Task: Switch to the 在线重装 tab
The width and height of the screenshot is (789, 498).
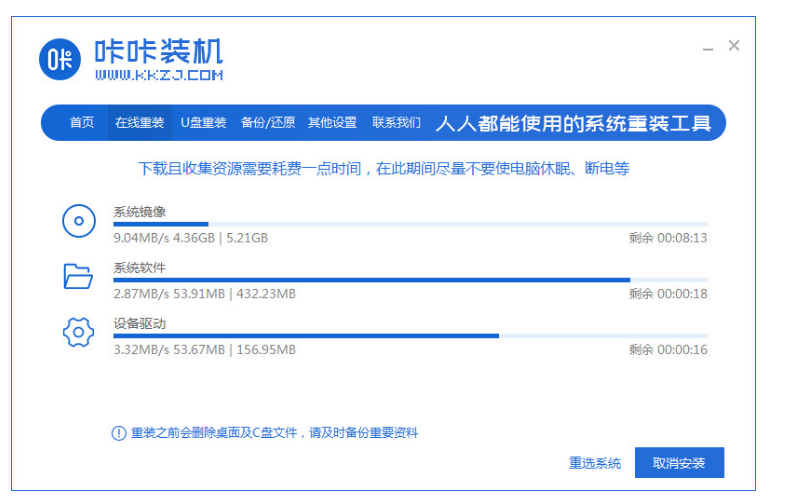Action: [x=139, y=123]
